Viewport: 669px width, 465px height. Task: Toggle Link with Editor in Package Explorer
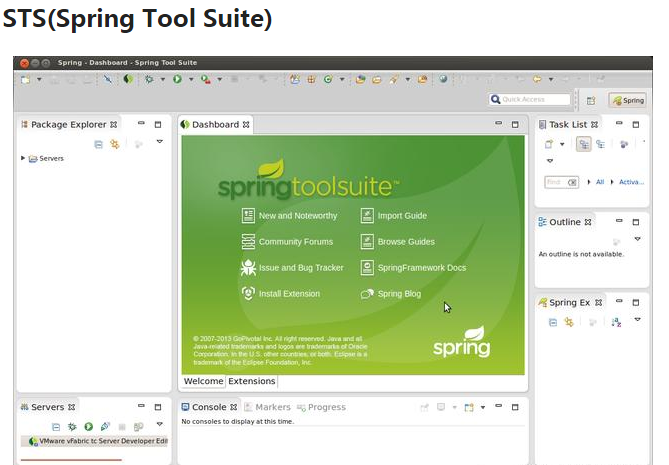[115, 145]
